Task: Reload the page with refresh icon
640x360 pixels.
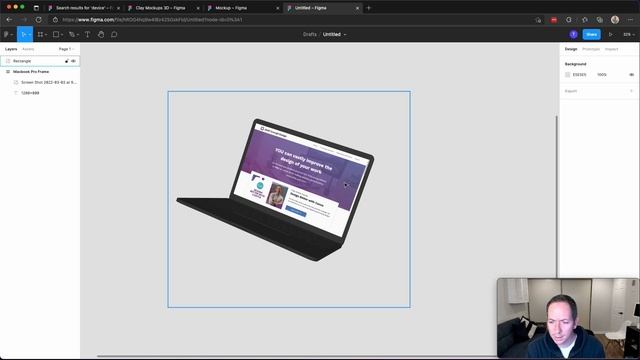Action: 38,20
